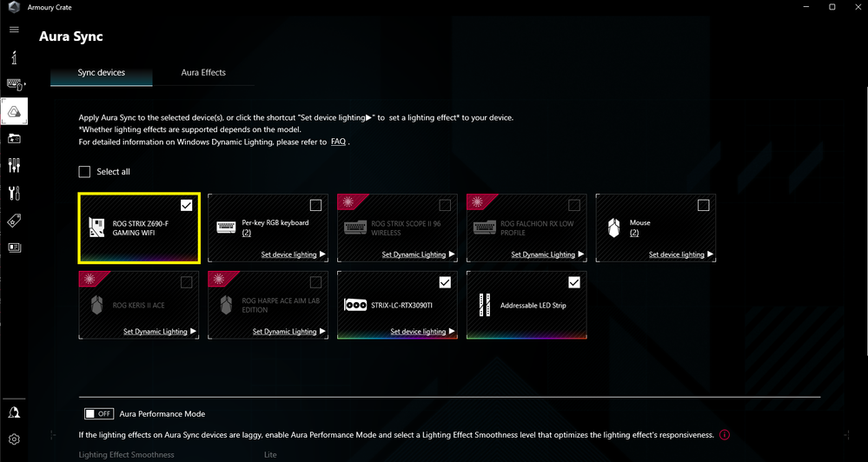The image size is (868, 462).
Task: Toggle Aura Performance Mode switch on
Action: pos(99,414)
